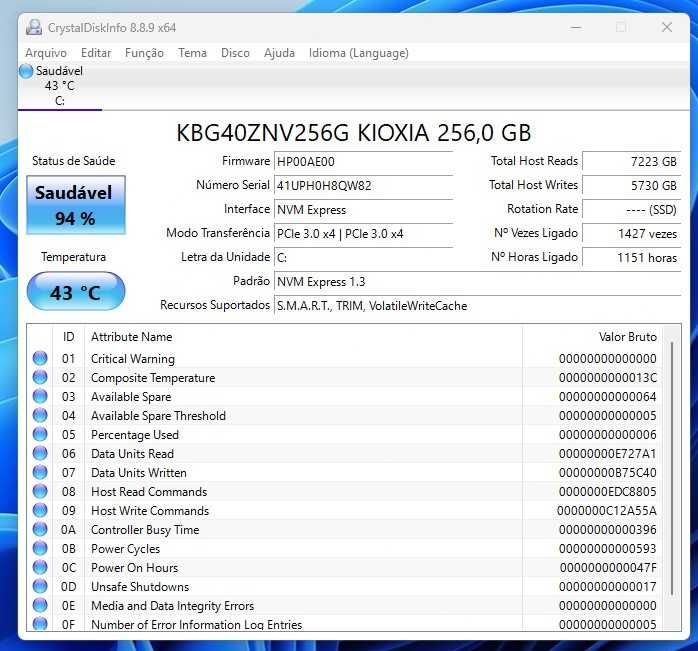Click raw value 0000000B75C40
The width and height of the screenshot is (698, 651).
[x=608, y=473]
